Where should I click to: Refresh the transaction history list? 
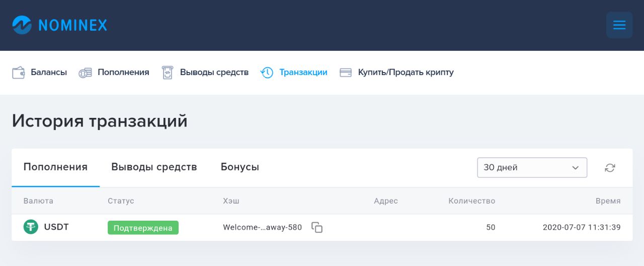[610, 168]
